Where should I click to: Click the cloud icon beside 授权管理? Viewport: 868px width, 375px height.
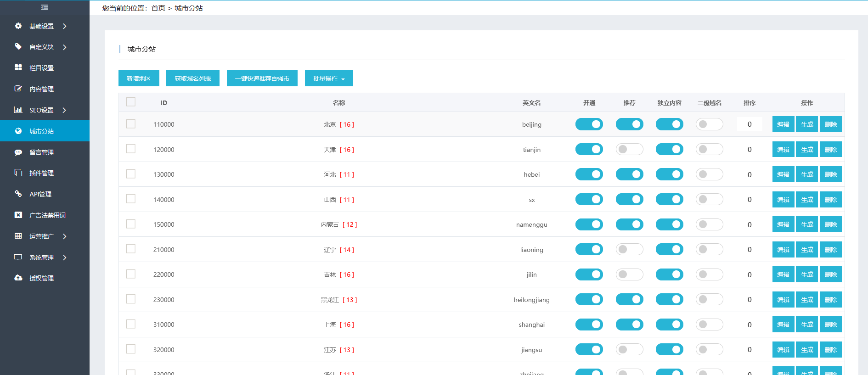pyautogui.click(x=18, y=278)
